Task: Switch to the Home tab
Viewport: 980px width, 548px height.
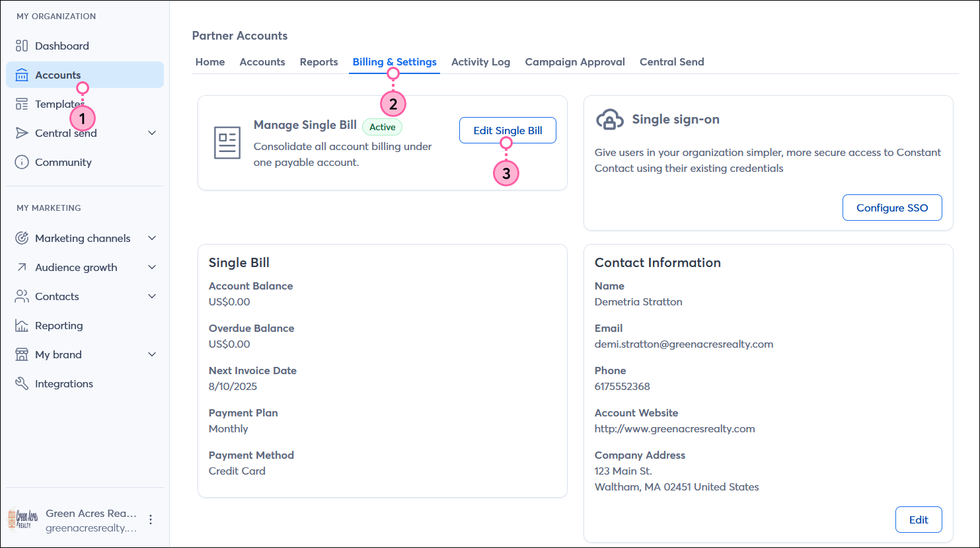Action: point(210,61)
